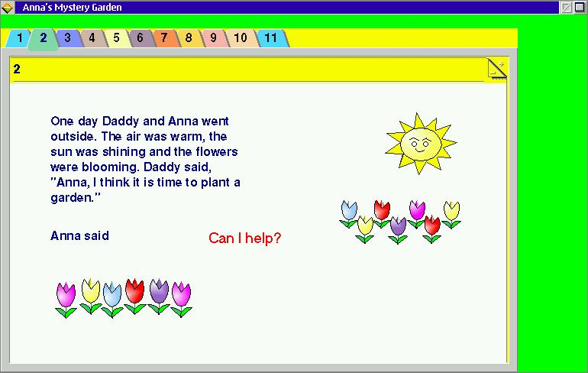Go to page tab 1

pos(19,38)
